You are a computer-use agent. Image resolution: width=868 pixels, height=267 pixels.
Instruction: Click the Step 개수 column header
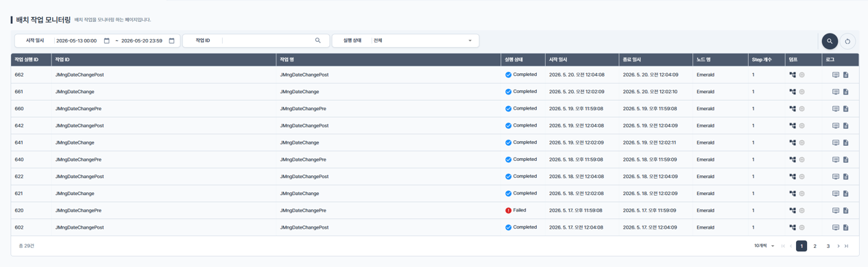(x=767, y=60)
